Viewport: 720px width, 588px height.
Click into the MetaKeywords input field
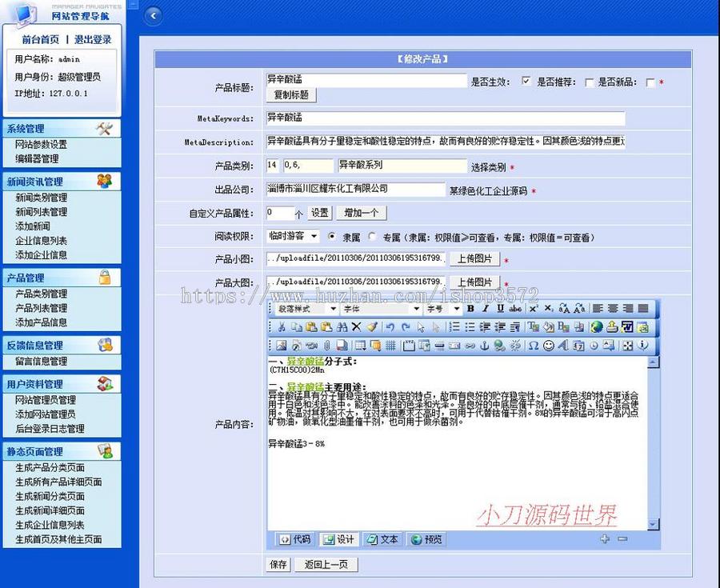[446, 118]
